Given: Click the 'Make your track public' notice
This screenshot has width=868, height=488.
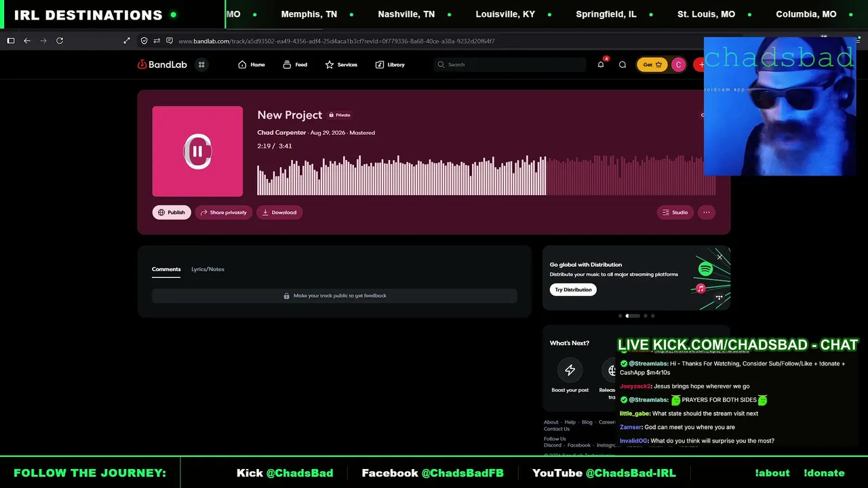Looking at the screenshot, I should [x=335, y=296].
